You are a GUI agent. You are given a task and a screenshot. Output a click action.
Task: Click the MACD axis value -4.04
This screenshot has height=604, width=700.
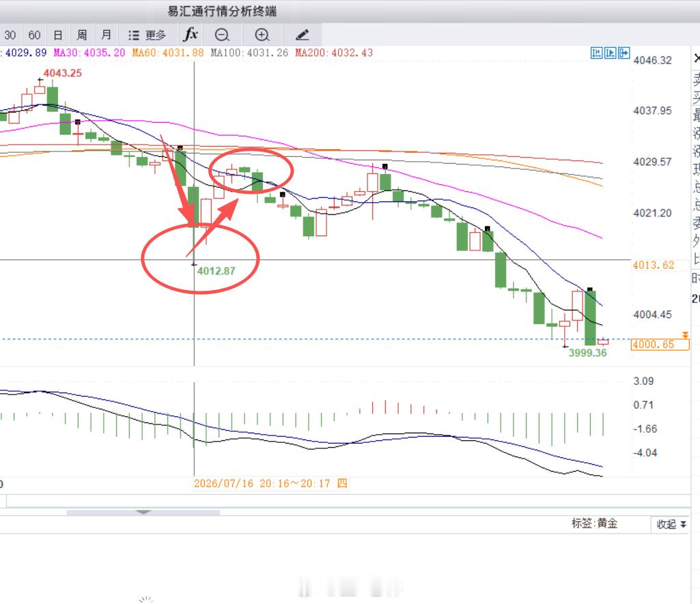645,453
